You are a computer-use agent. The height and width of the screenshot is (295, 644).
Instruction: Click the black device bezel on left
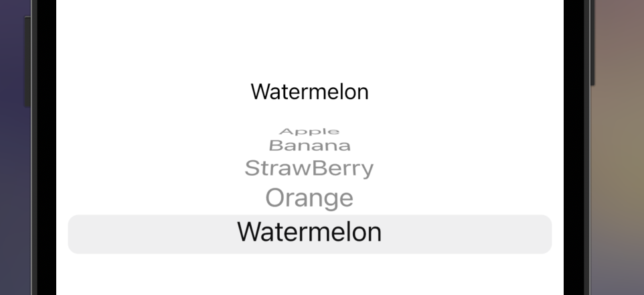click(46, 148)
